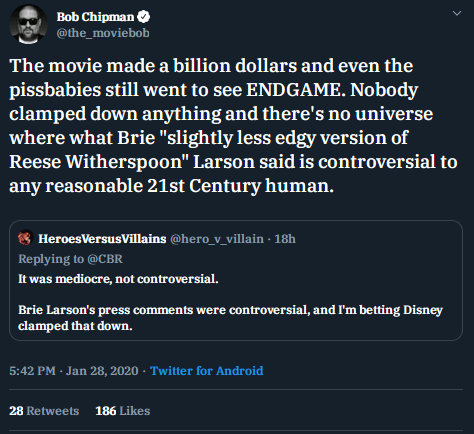The image size is (474, 434).
Task: Open the quoted tweet about Brie Larson's comments
Action: (x=236, y=280)
